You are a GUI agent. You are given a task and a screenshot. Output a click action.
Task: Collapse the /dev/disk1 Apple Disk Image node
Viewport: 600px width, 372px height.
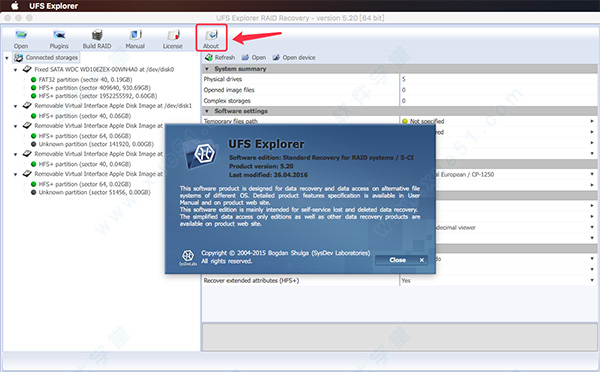click(x=16, y=106)
